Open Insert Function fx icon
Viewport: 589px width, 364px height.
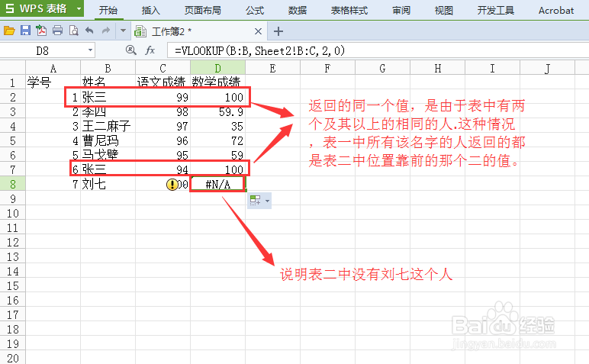(150, 50)
